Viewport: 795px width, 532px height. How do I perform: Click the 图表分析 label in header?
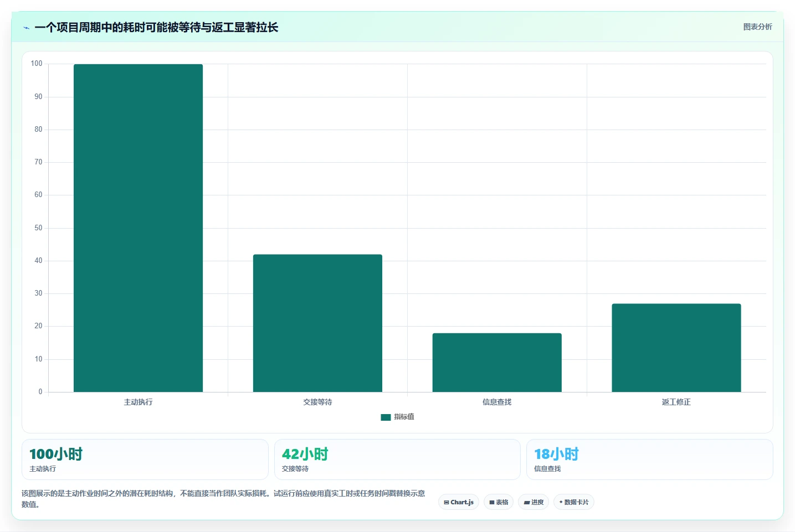tap(757, 27)
